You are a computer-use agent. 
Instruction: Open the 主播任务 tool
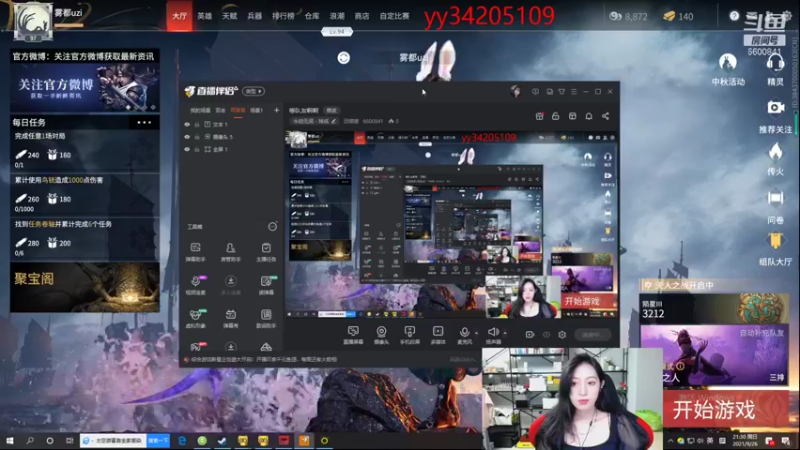(x=266, y=252)
